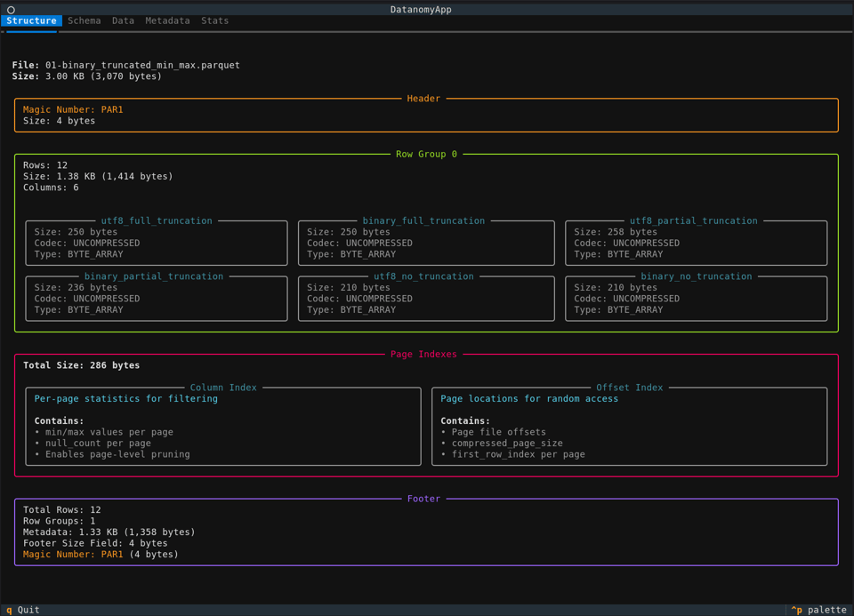Screen dimensions: 854x616
Task: Go to the Stats tab
Action: tap(214, 20)
